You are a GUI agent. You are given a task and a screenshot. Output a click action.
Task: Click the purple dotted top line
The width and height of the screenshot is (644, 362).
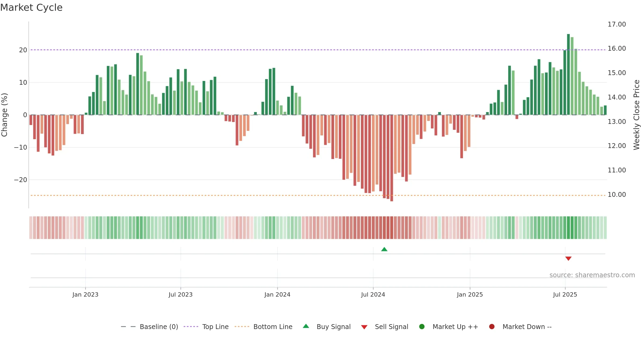pyautogui.click(x=318, y=50)
